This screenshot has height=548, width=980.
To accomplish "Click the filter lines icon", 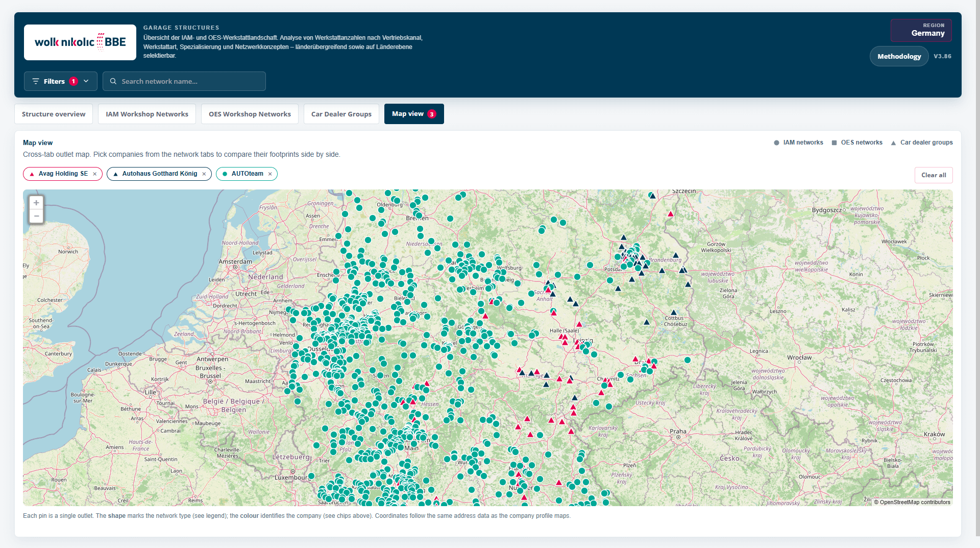I will (x=36, y=81).
